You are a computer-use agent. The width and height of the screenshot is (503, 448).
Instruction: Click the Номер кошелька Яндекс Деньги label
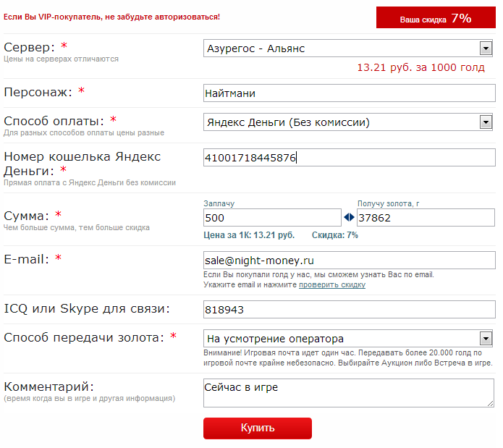point(82,164)
